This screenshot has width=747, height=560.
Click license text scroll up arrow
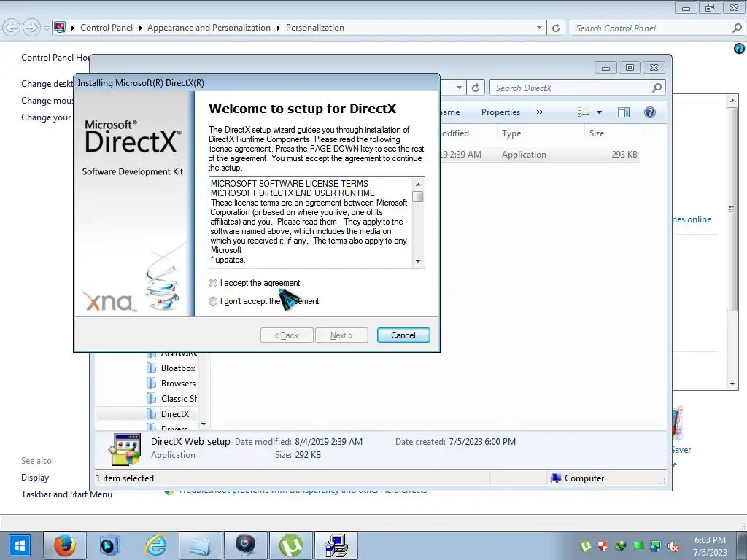click(418, 184)
